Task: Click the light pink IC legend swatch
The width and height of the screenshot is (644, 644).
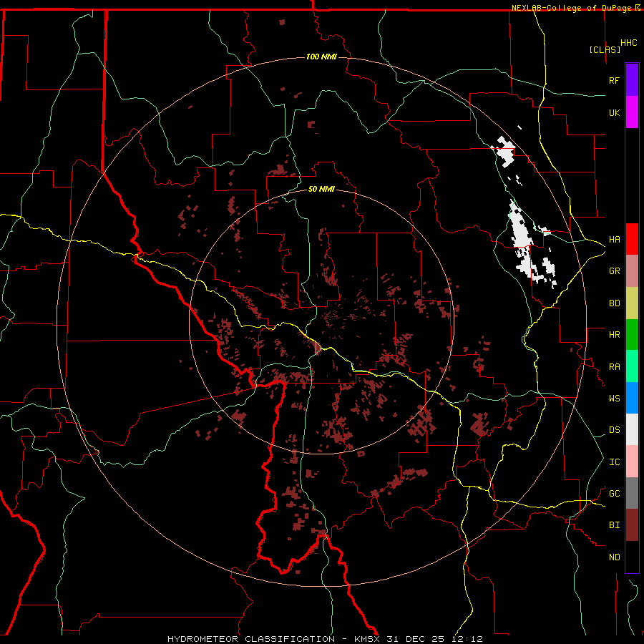Action: (632, 462)
